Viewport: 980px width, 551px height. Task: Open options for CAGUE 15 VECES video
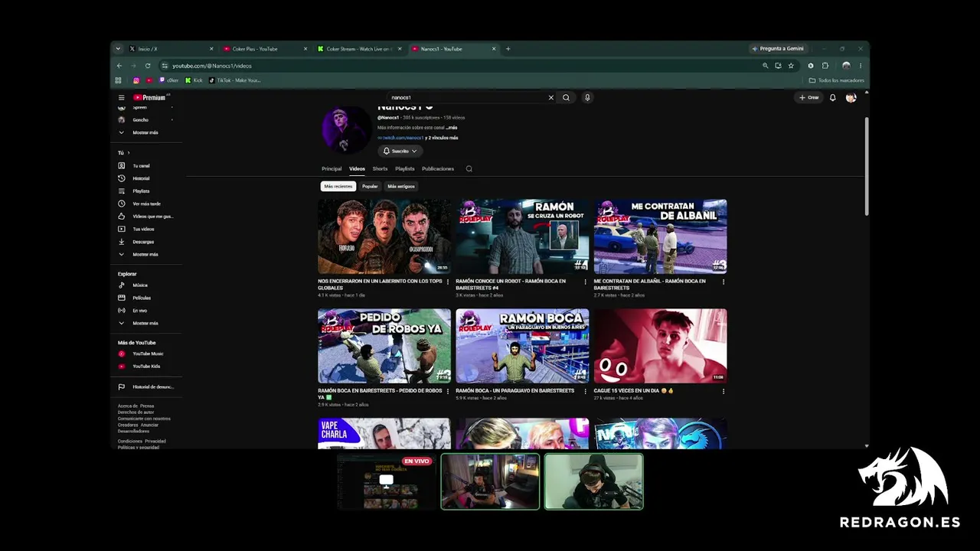pos(724,391)
